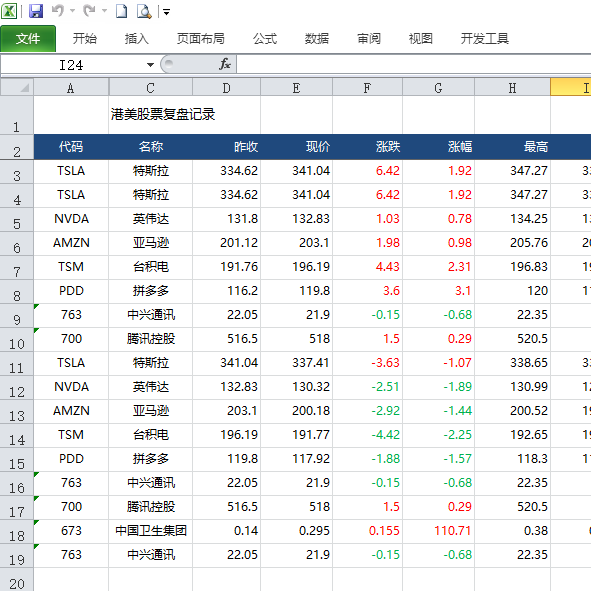The image size is (591, 591).
Task: Click the Excel application icon
Action: [9, 11]
